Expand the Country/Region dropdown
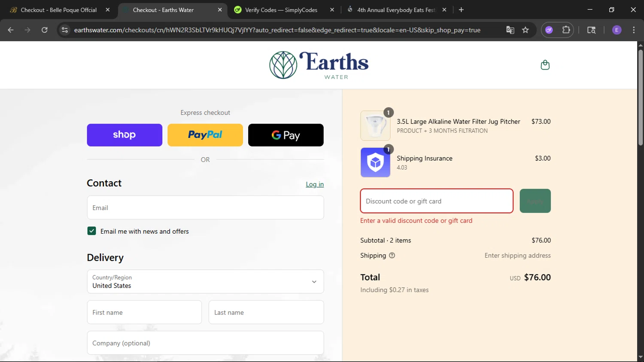This screenshot has height=362, width=644. [205, 282]
